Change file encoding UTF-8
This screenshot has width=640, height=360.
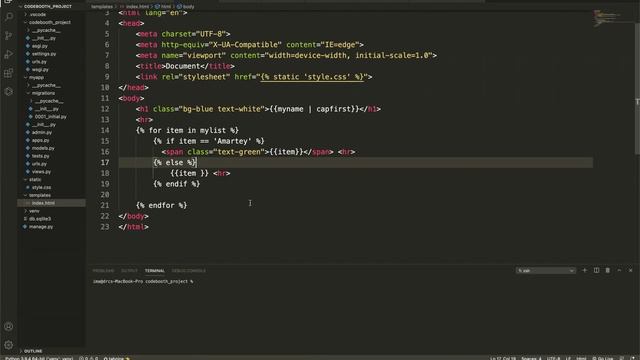point(553,358)
